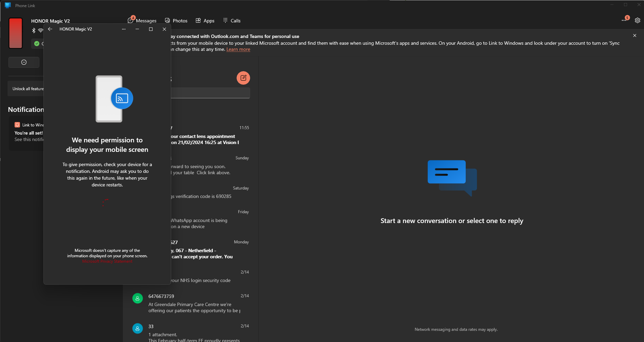This screenshot has width=644, height=342.
Task: Open the conversation from 6476673759
Action: pyautogui.click(x=190, y=303)
